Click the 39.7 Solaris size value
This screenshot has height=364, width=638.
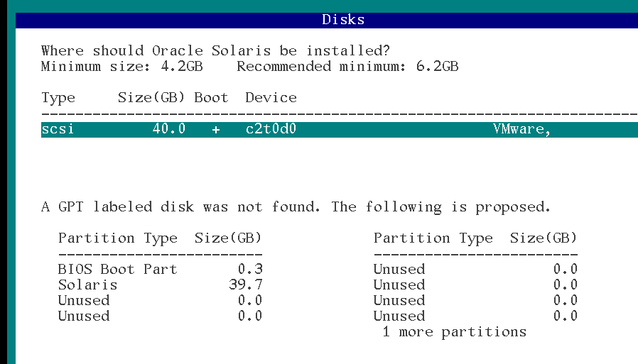[x=246, y=285]
